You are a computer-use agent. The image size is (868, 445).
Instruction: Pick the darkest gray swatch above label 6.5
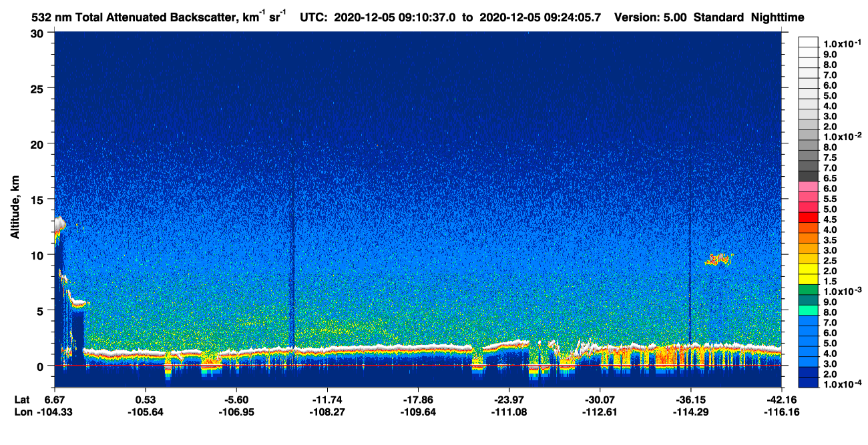[808, 175]
